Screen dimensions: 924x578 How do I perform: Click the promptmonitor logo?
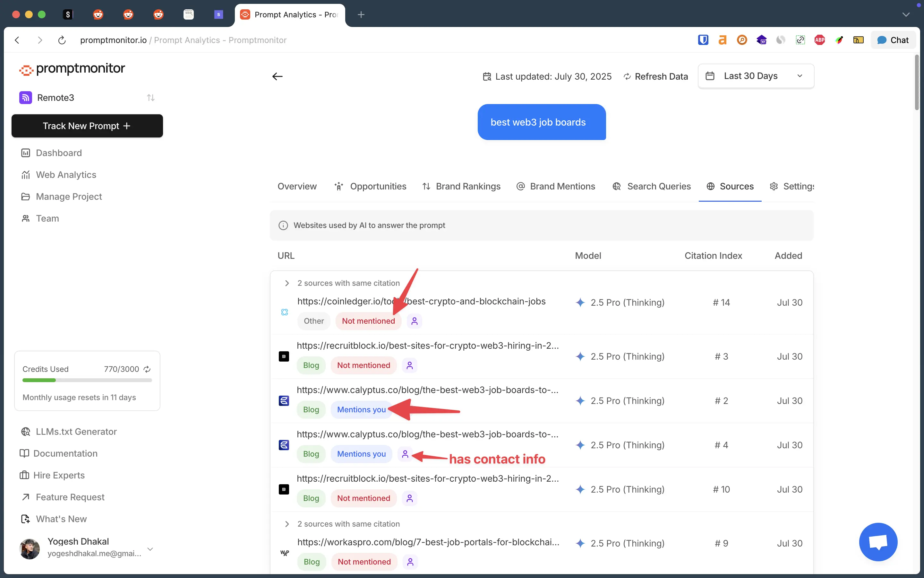72,69
